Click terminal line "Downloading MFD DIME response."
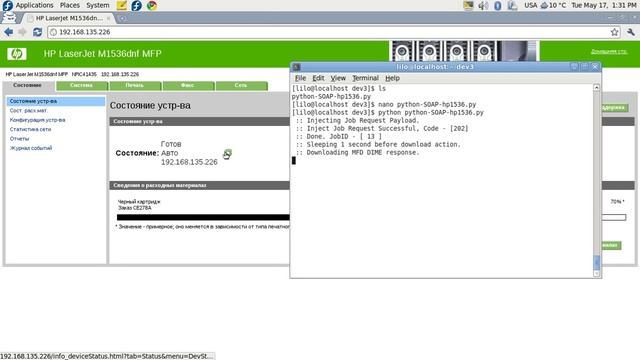This screenshot has width=640, height=360. [358, 152]
